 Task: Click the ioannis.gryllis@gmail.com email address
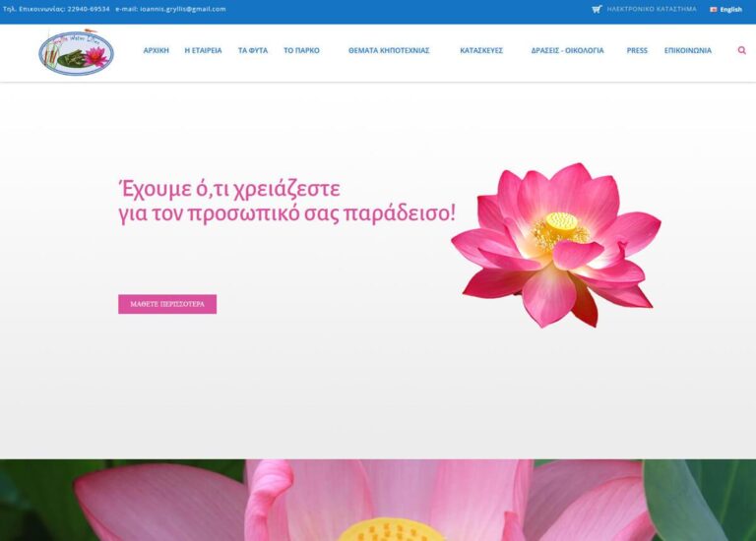point(183,9)
